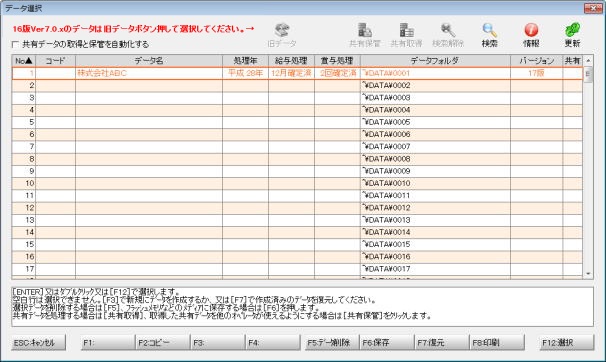Viewport: 606px width, 362px height.
Task: Enable 共有データの取得と保管を自動化する checkbox
Action: (x=15, y=44)
